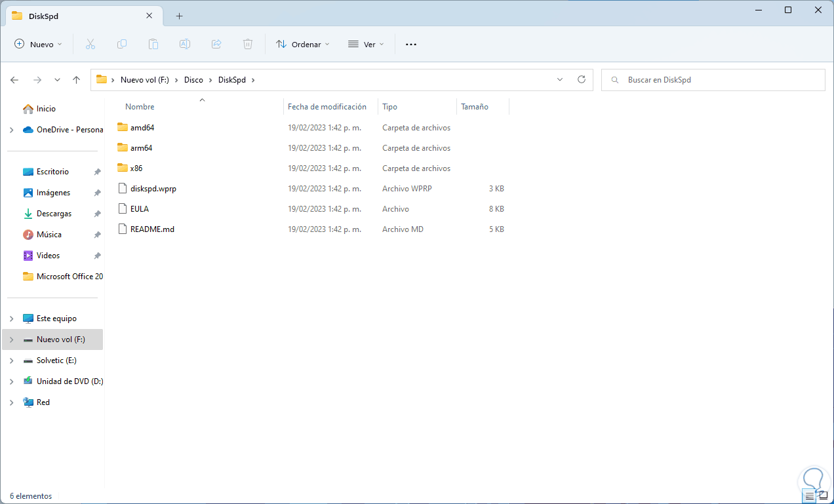Open recent locations chevron
This screenshot has height=504, width=834.
(57, 80)
